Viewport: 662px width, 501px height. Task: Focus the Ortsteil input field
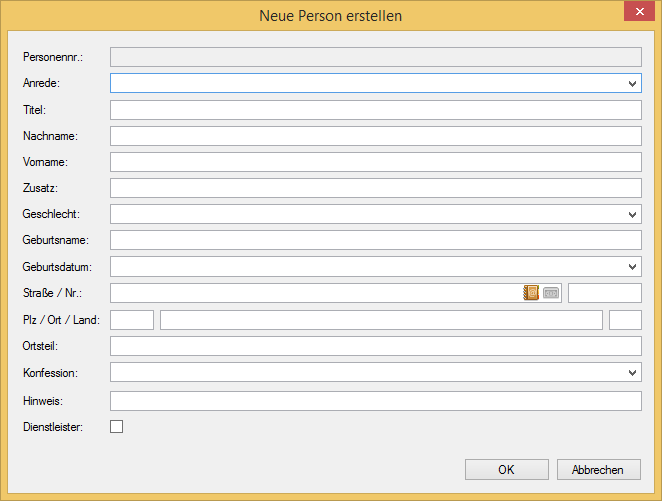coord(376,346)
